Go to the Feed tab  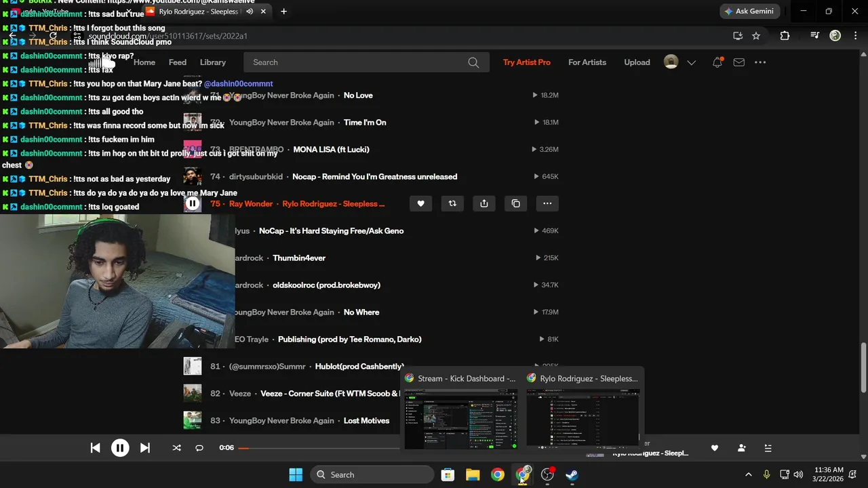point(178,62)
